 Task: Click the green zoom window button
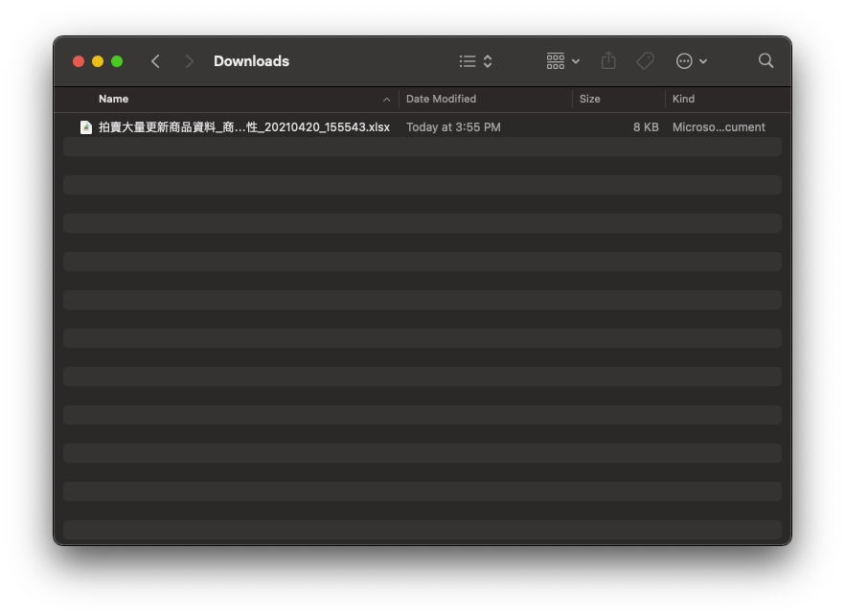(117, 61)
